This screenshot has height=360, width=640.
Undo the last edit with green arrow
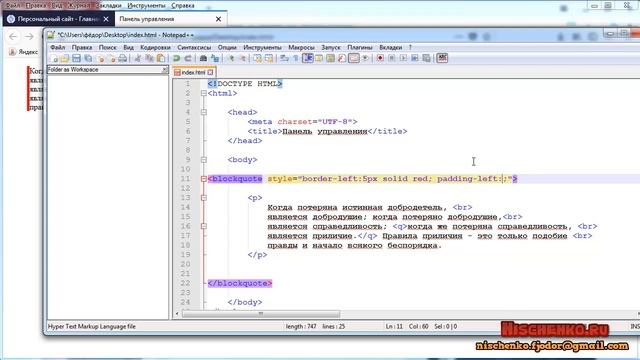[176, 58]
